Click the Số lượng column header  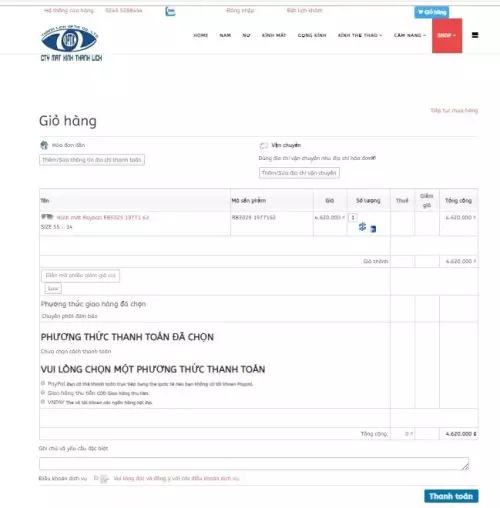[368, 200]
